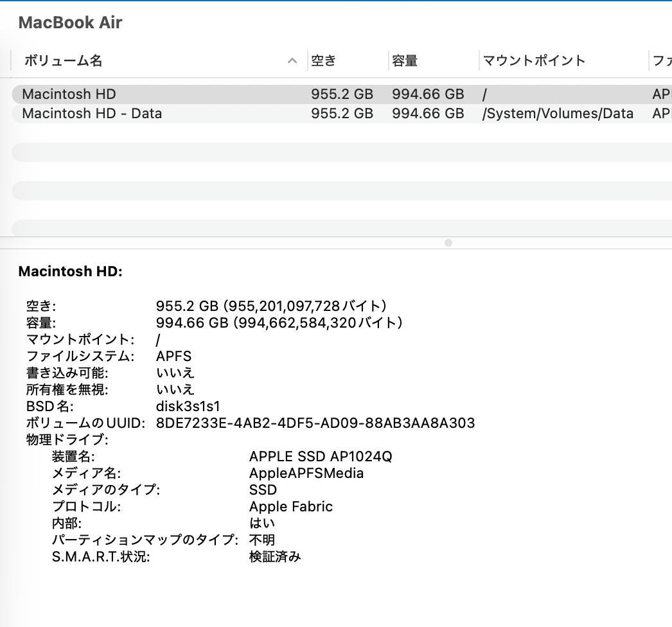The image size is (672, 627).
Task: Click the sort direction chevron on ボリューム名
Action: tap(292, 60)
